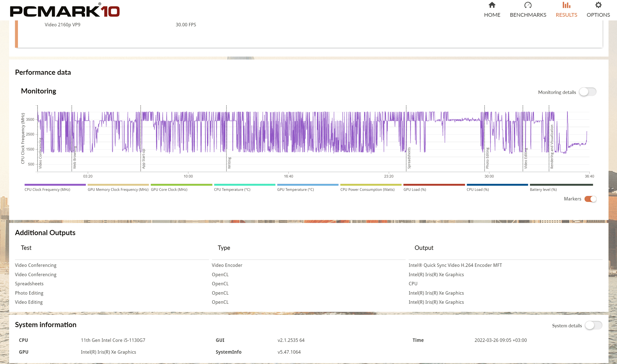Click the Results bar chart icon
Viewport: 617px width, 364px height.
tap(566, 5)
